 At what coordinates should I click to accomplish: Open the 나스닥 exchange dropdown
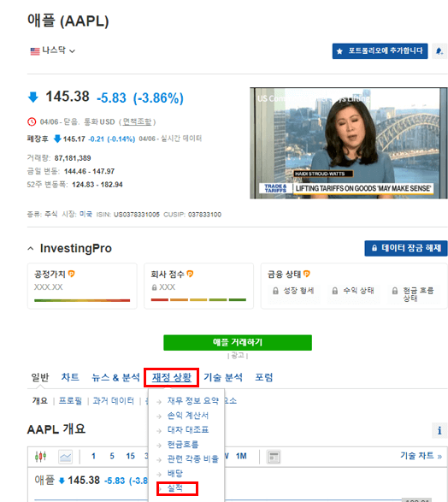click(x=53, y=50)
